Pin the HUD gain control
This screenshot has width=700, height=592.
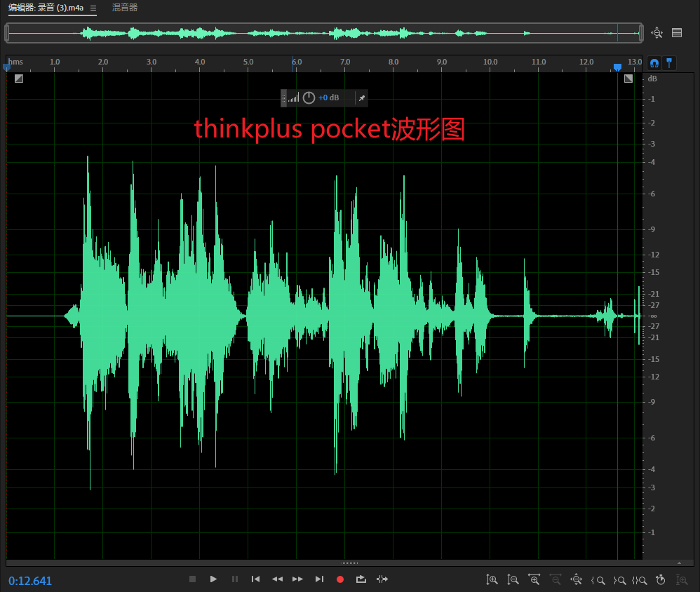point(362,97)
